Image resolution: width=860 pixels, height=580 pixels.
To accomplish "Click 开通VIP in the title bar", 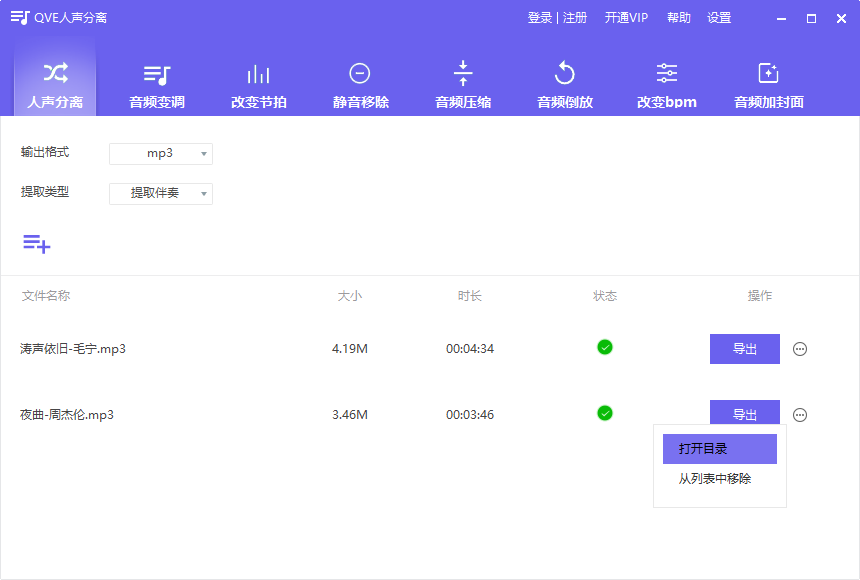I will [x=626, y=17].
